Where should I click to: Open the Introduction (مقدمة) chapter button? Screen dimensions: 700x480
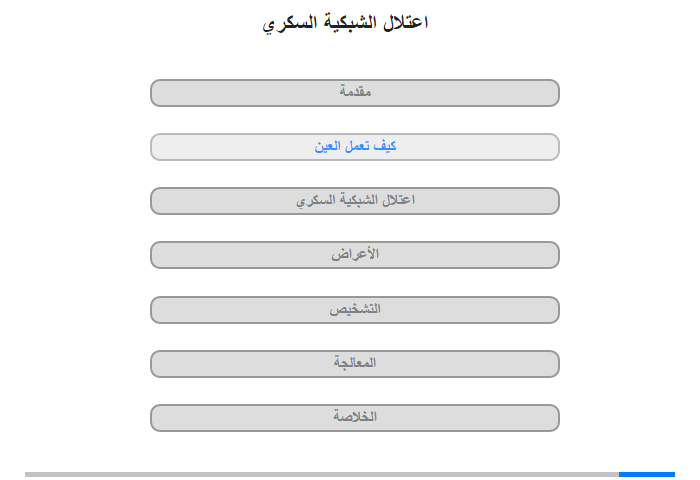pyautogui.click(x=355, y=93)
